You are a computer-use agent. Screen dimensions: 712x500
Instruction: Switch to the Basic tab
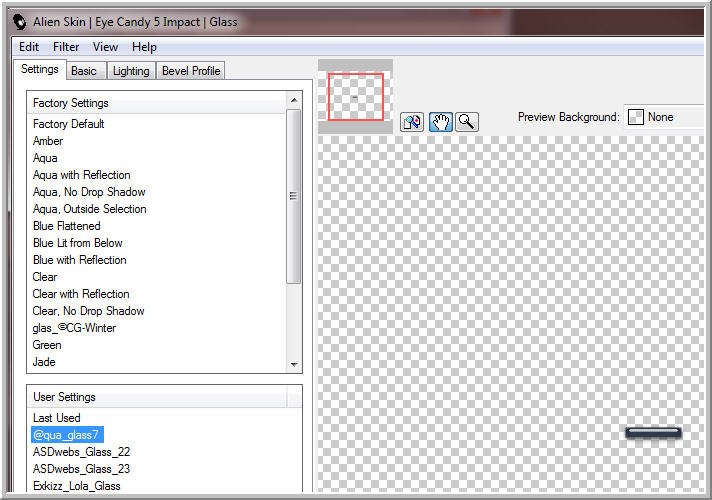tap(84, 71)
